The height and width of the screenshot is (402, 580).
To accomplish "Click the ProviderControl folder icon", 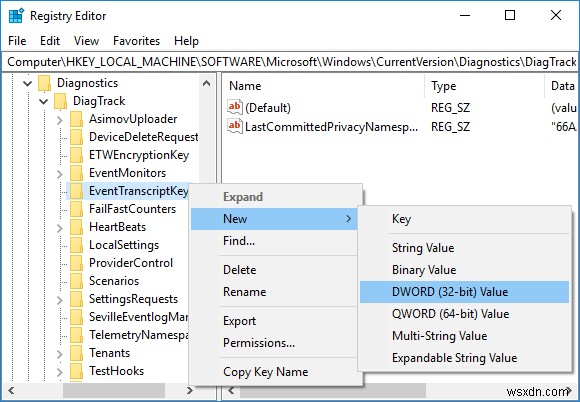I will [77, 263].
